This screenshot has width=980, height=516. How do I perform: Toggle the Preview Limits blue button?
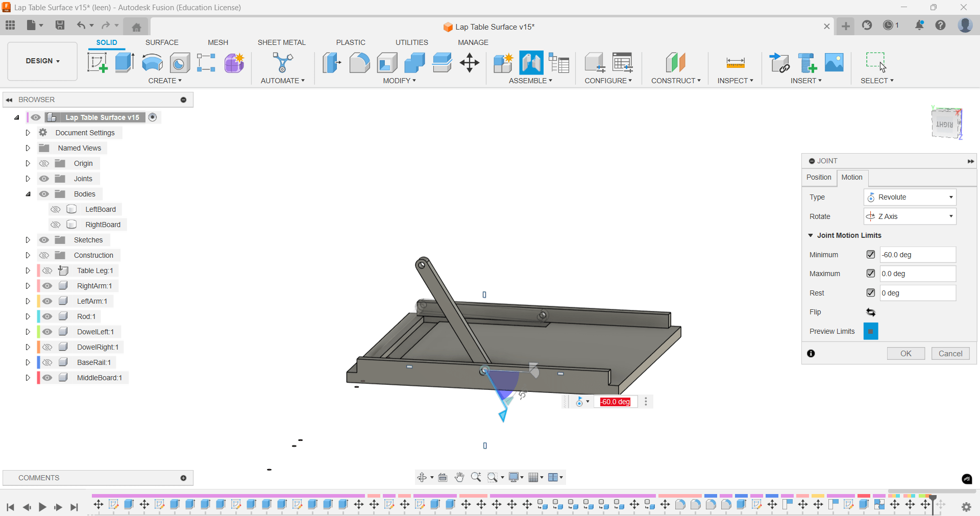[x=871, y=331]
